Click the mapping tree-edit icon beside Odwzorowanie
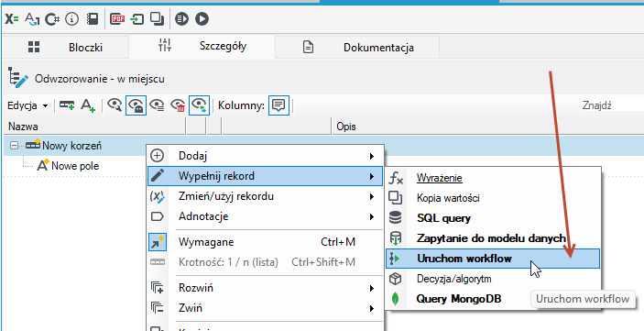Screen dimensions: 644x331 point(18,78)
